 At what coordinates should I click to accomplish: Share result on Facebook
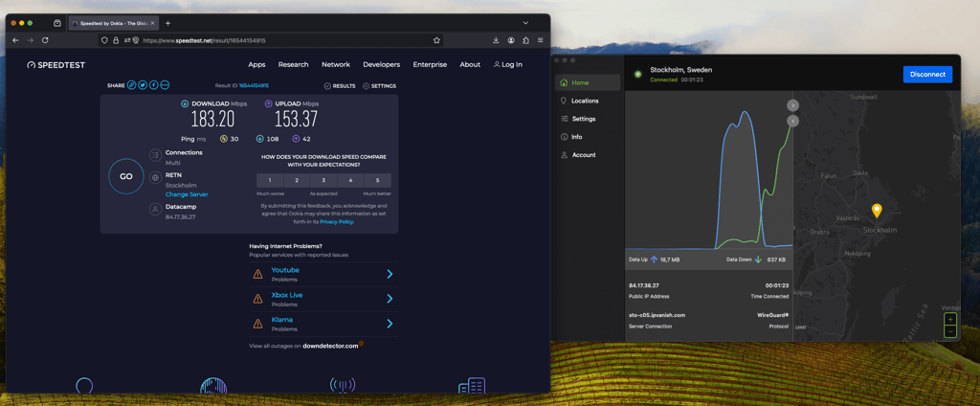pos(154,85)
